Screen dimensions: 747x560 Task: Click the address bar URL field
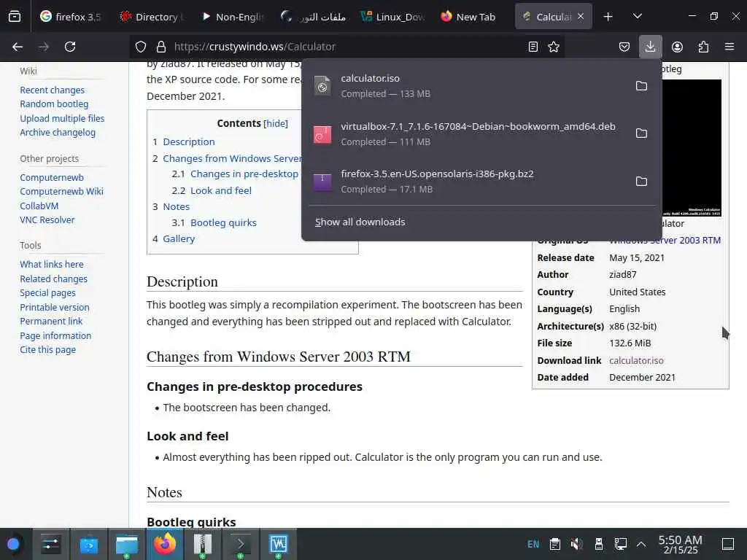[348, 47]
